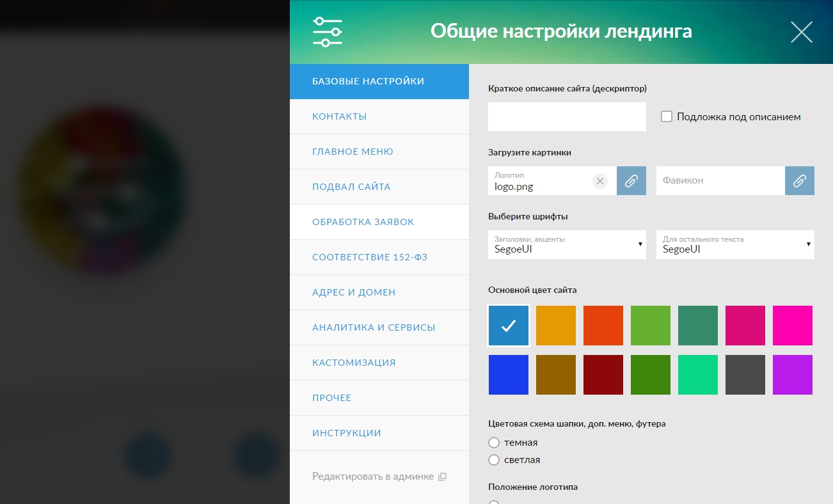The height and width of the screenshot is (504, 833).
Task: Select the dark gray color swatch
Action: (x=745, y=375)
